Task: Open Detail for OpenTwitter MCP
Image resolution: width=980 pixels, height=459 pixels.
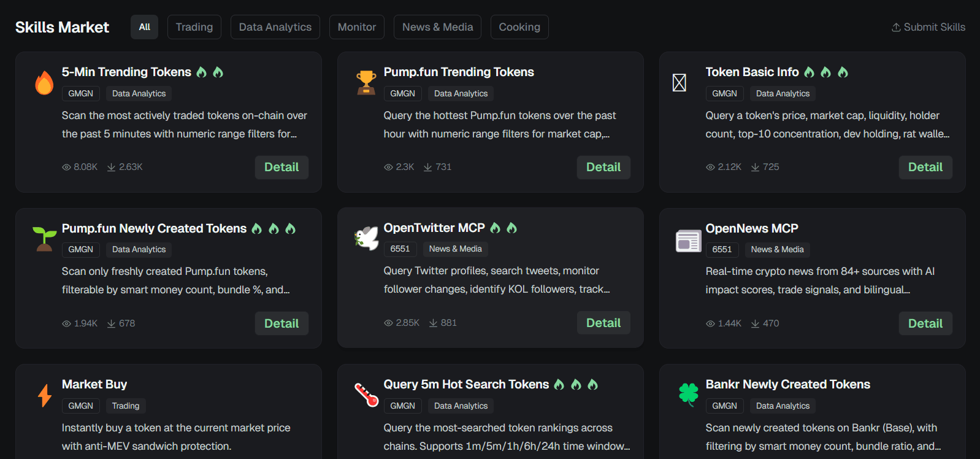Action: point(603,323)
